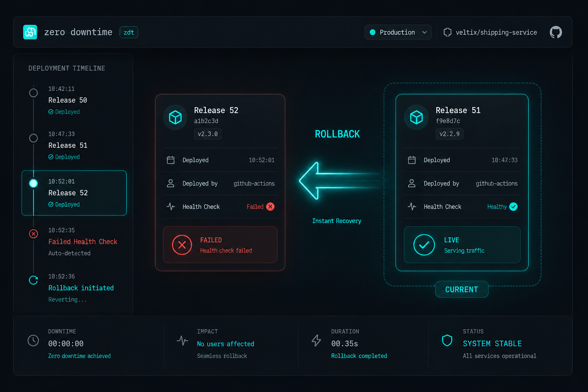This screenshot has height=392, width=588.
Task: Click the clock icon next to Downtime
Action: (x=33, y=340)
